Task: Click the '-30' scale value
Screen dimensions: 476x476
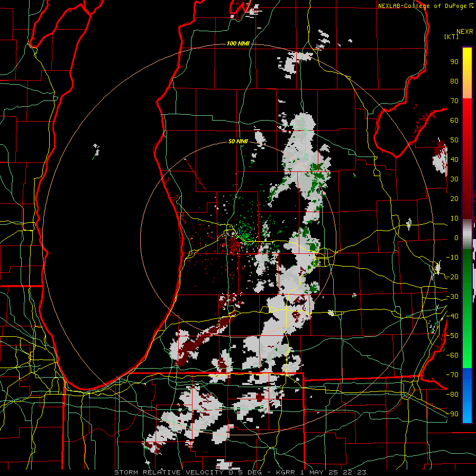Action: [x=452, y=297]
